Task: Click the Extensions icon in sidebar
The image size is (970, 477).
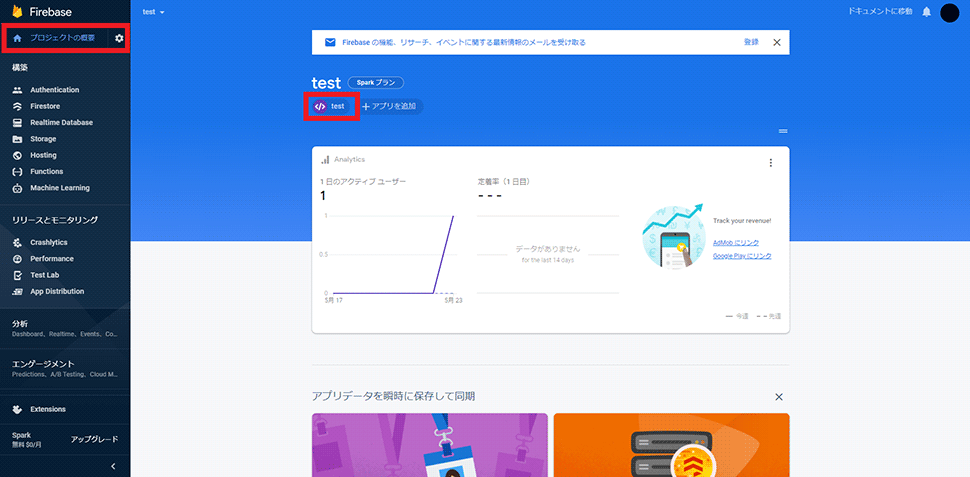Action: click(17, 409)
